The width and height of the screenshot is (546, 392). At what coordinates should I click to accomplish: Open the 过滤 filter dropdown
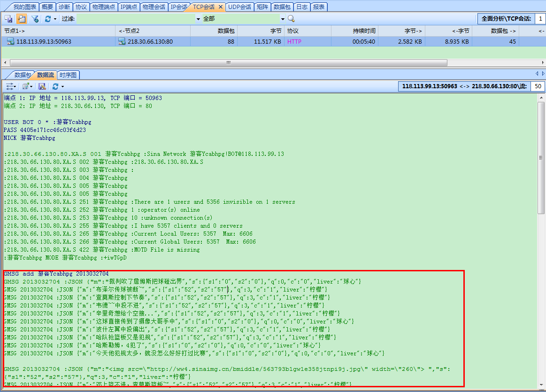(198, 19)
